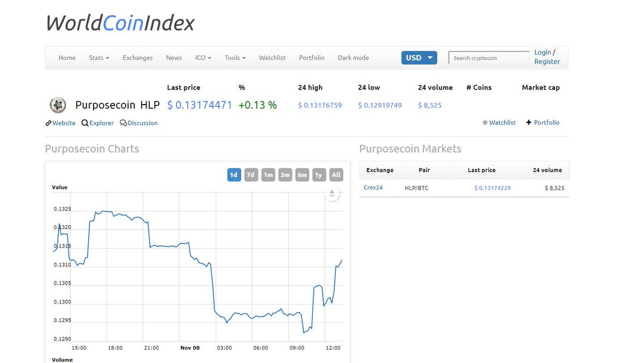Image resolution: width=644 pixels, height=363 pixels.
Task: Click the +0.13 % change value
Action: pos(258,105)
